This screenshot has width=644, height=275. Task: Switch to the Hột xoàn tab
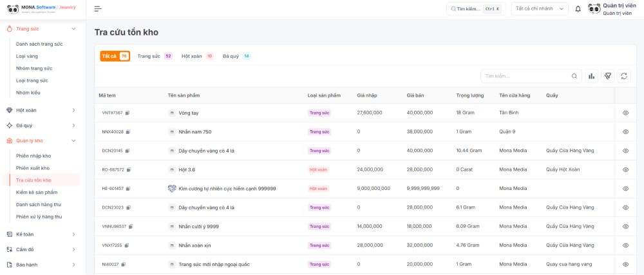coord(198,56)
